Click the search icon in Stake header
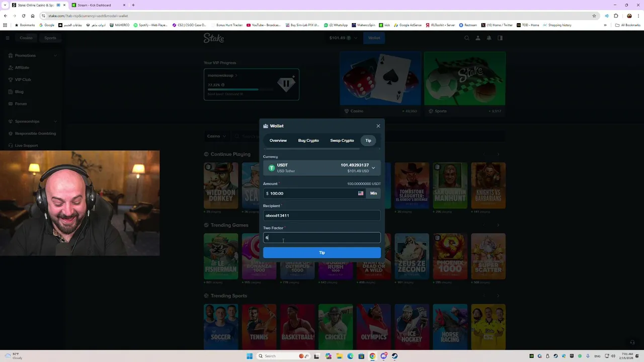This screenshot has width=644, height=362. point(467,38)
